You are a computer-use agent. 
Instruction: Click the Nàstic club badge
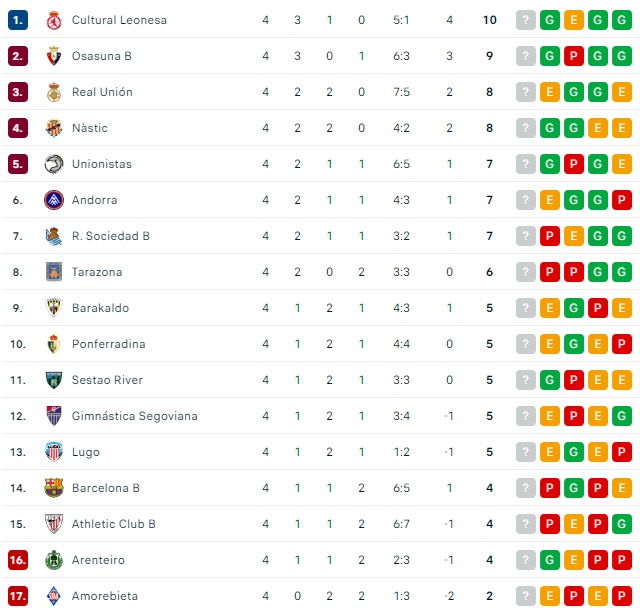54,128
